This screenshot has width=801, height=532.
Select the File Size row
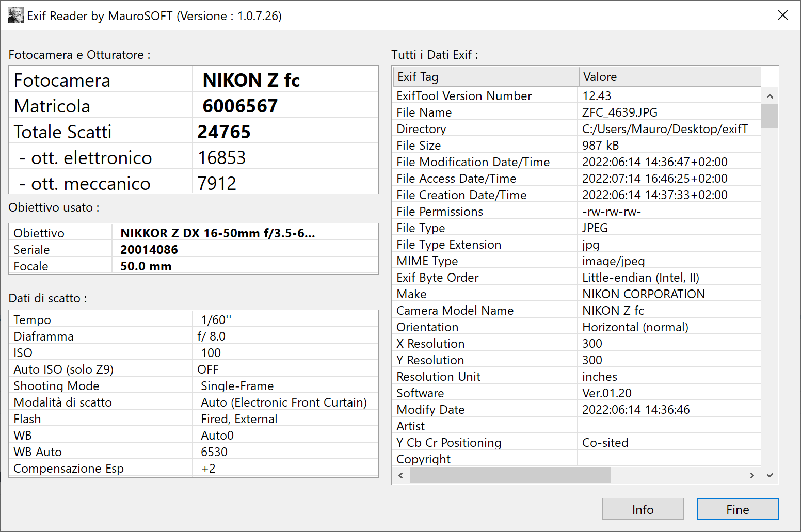coord(577,146)
